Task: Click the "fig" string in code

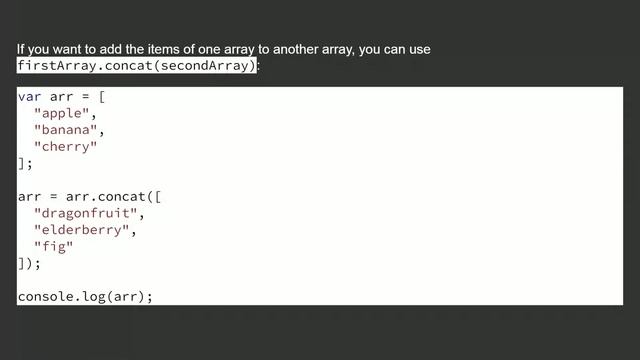Action: [x=53, y=247]
